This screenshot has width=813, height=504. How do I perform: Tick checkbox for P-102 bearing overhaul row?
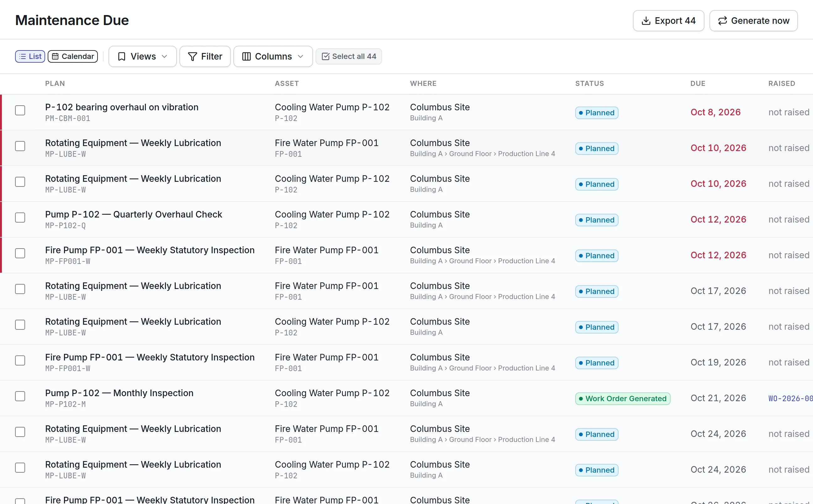(20, 110)
